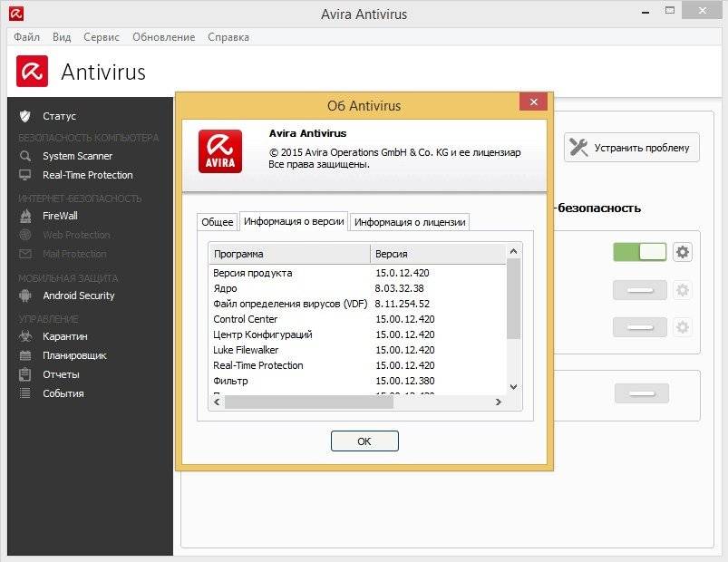728x562 pixels.
Task: Click the vertical scrollbar thumb in version list
Action: click(513, 299)
